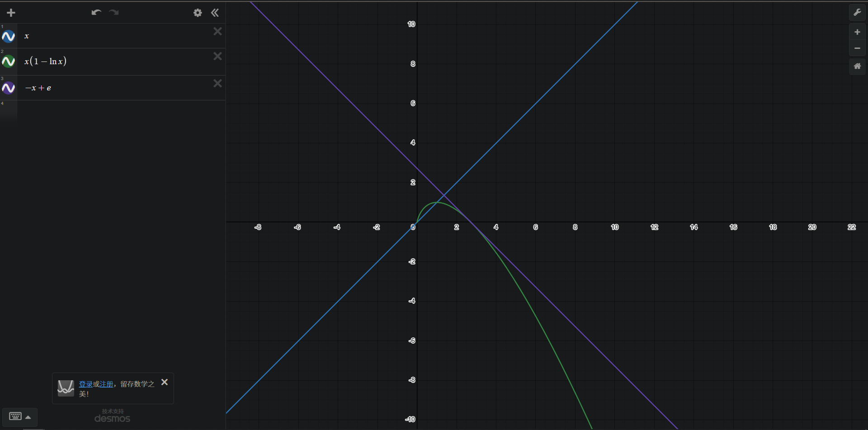
Task: Toggle visibility of x(1 − ln x)
Action: [x=9, y=61]
